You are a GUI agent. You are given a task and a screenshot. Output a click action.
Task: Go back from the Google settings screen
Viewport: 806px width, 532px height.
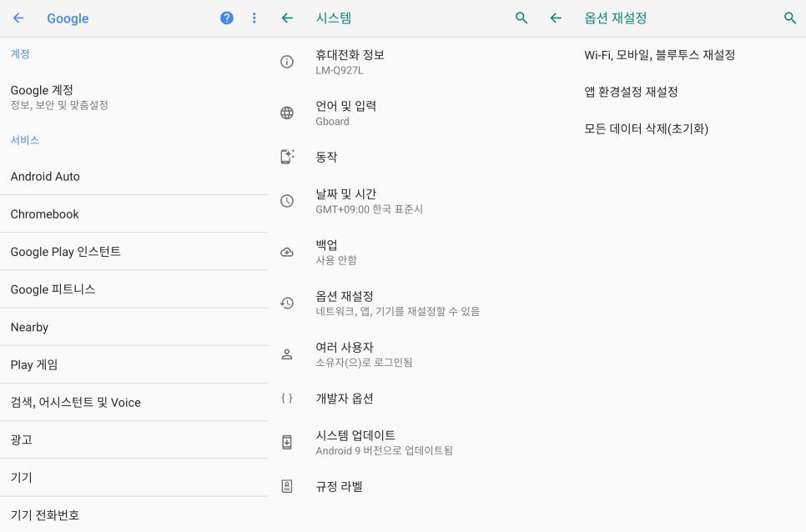pos(18,18)
